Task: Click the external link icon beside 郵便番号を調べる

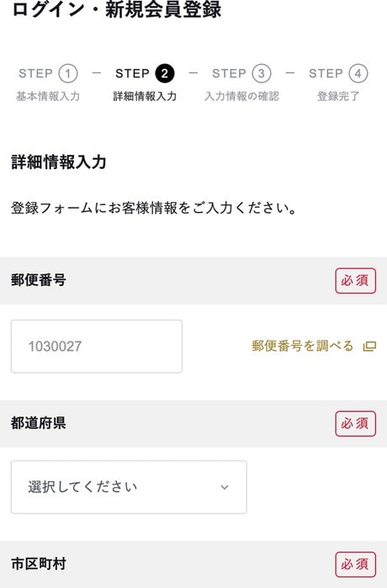Action: point(369,346)
